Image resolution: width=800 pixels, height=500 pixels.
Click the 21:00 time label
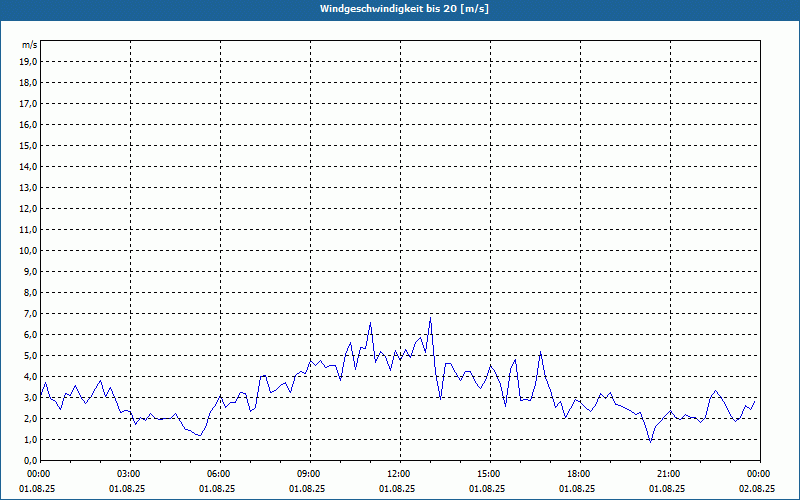click(x=670, y=474)
